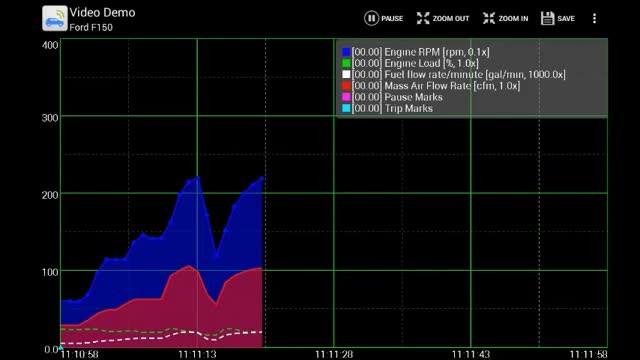Select the green Engine Load swatch
This screenshot has width=640, height=360.
click(x=346, y=63)
